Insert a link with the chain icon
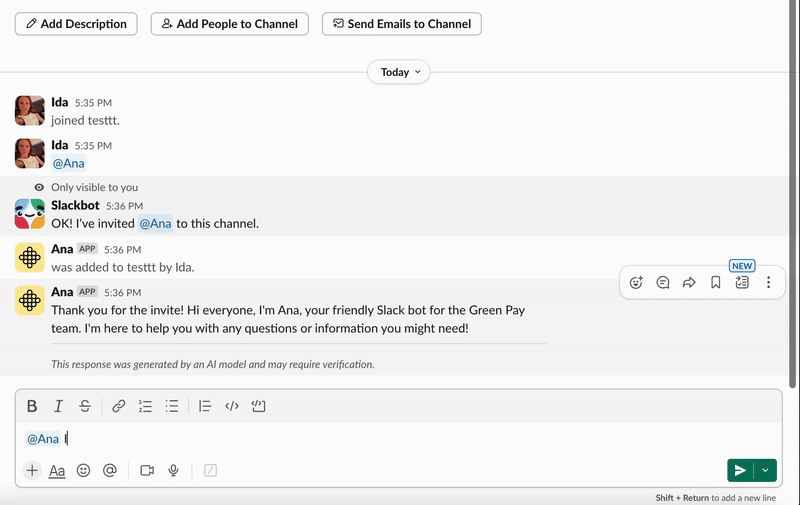Screen dimensions: 800x505 pyautogui.click(x=118, y=406)
